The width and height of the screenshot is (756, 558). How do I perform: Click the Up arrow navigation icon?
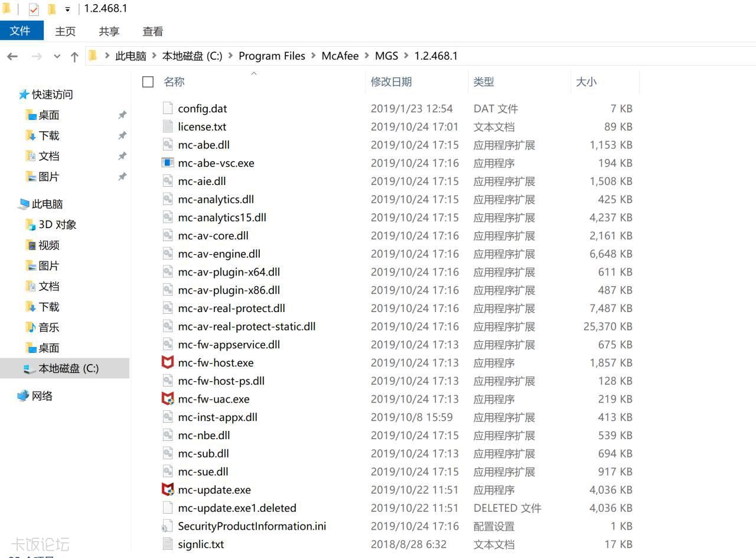click(74, 56)
